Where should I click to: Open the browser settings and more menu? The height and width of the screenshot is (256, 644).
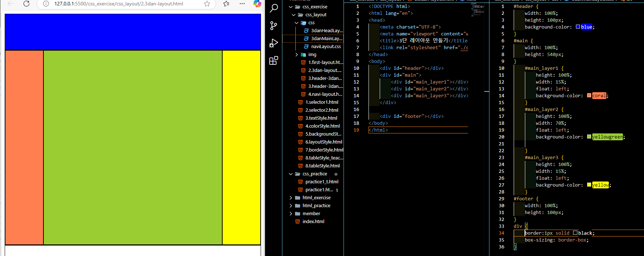(x=242, y=4)
